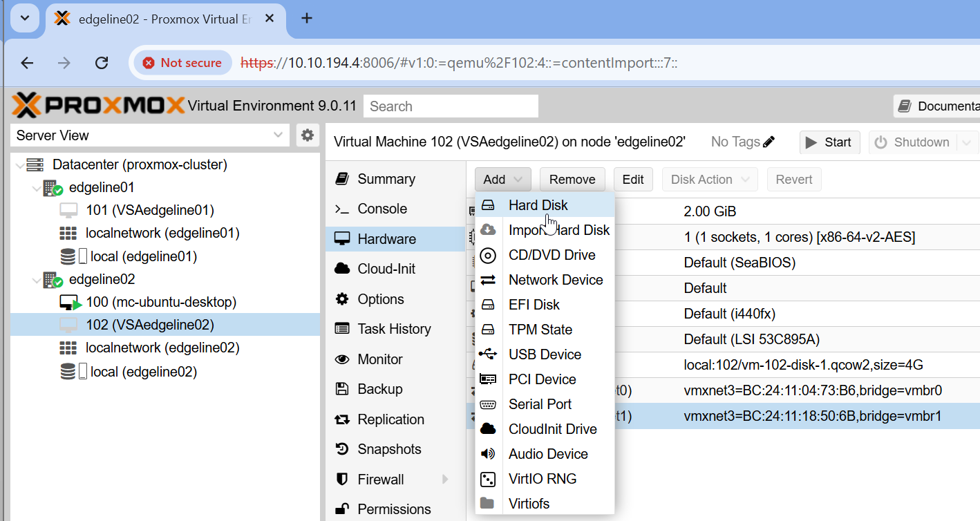The image size is (980, 521).
Task: Select localnetwork (edgeline02) in tree
Action: pos(162,348)
